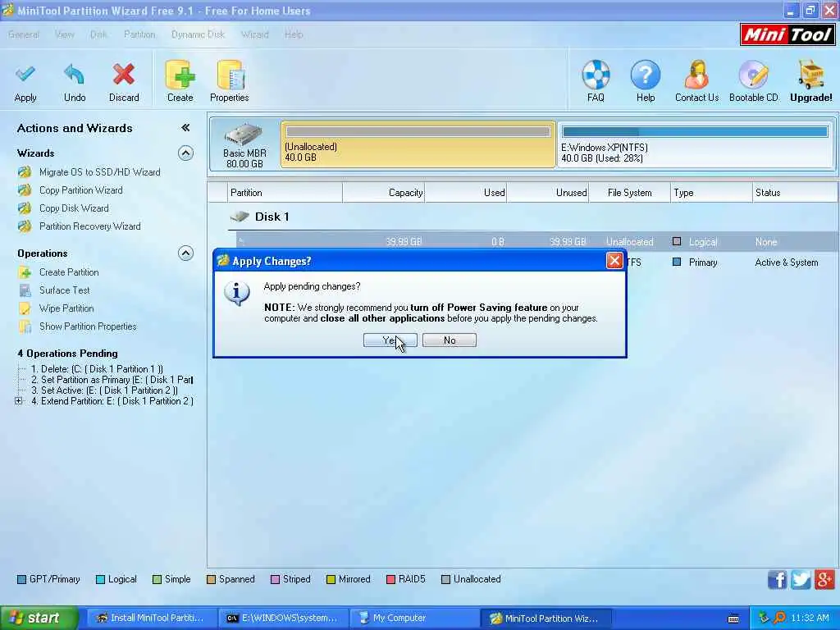This screenshot has height=630, width=840.
Task: Click the Status column header
Action: click(x=795, y=193)
